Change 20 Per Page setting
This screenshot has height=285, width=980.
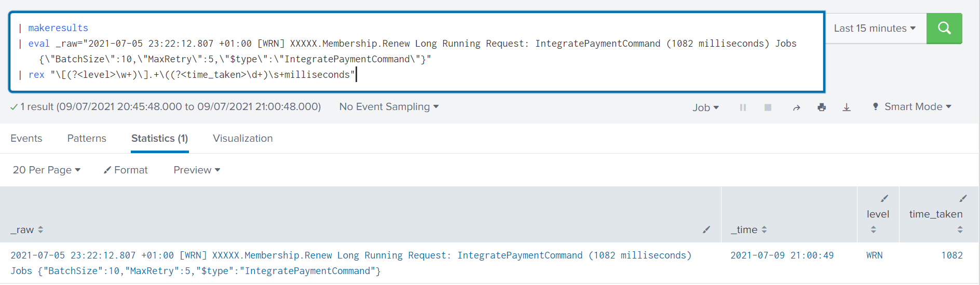(47, 170)
